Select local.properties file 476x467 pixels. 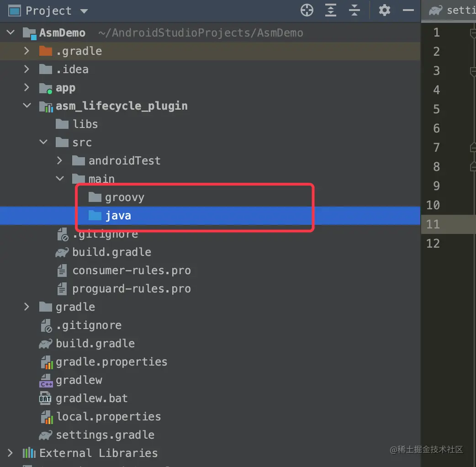pyautogui.click(x=210, y=416)
